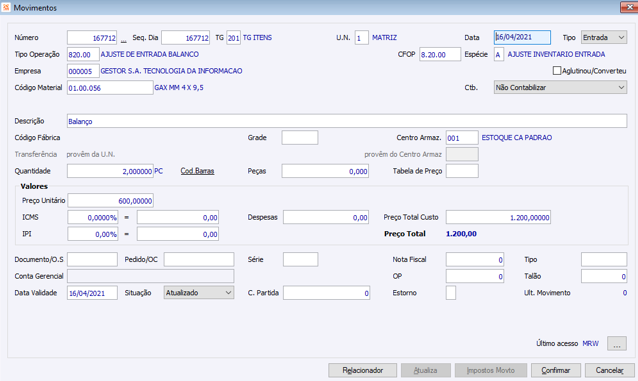Close the Movimentos window
Image resolution: width=638 pixels, height=381 pixels.
tap(629, 7)
